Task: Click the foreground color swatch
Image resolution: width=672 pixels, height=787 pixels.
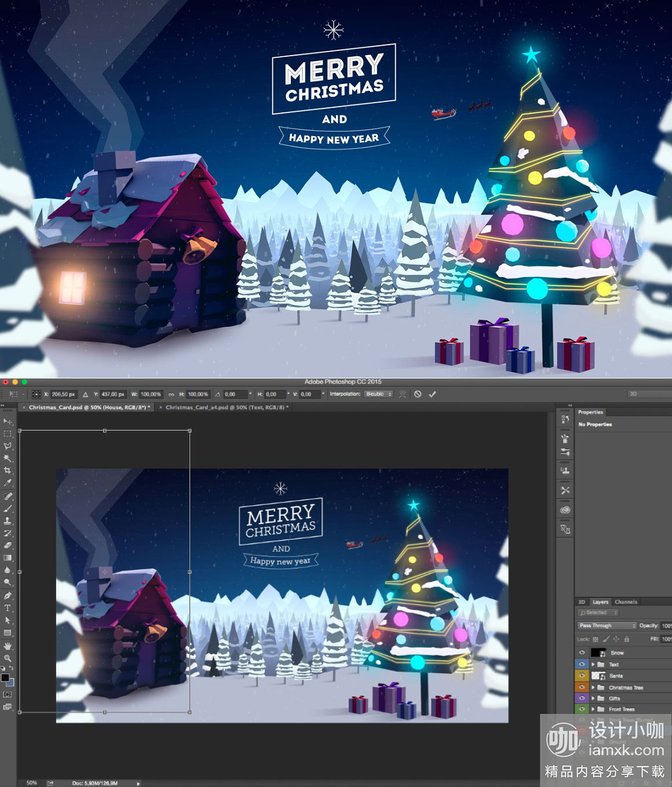Action: (5, 677)
